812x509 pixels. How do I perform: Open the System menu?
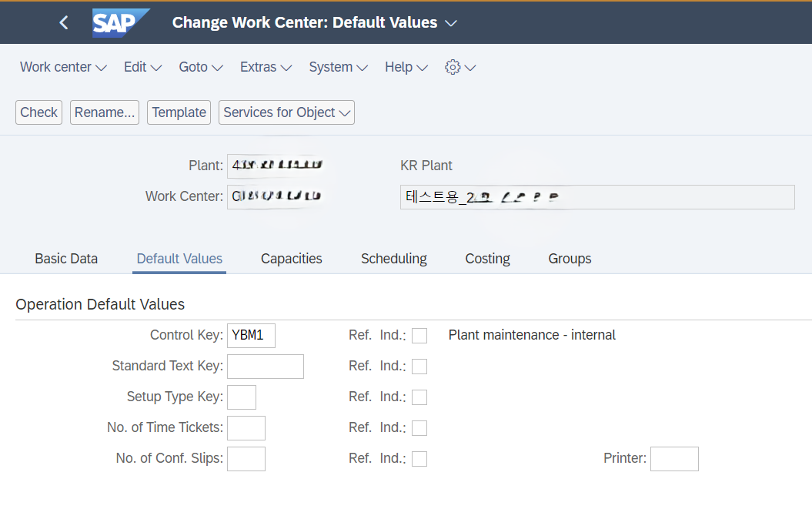click(338, 68)
